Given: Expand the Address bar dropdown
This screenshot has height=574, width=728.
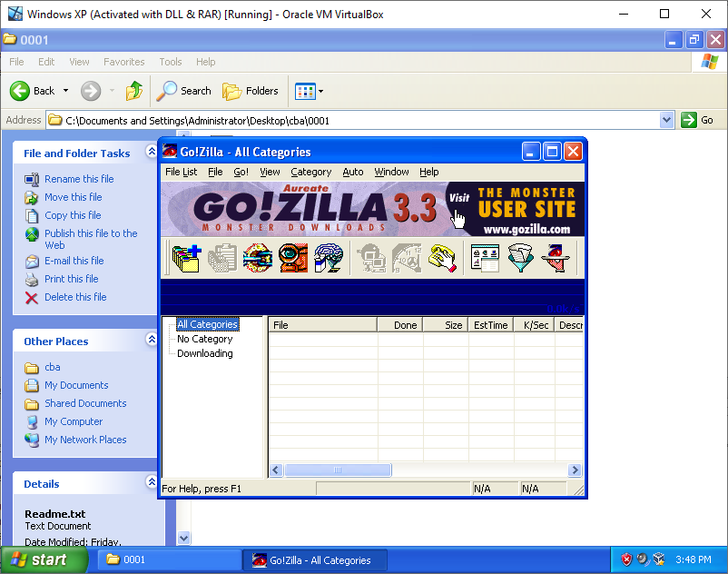Looking at the screenshot, I should pyautogui.click(x=666, y=120).
